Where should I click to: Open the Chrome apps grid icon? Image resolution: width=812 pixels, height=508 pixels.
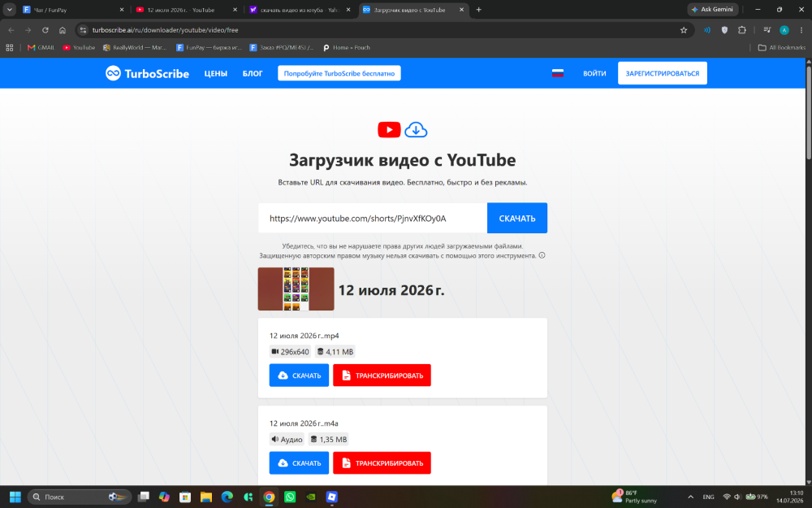click(9, 47)
